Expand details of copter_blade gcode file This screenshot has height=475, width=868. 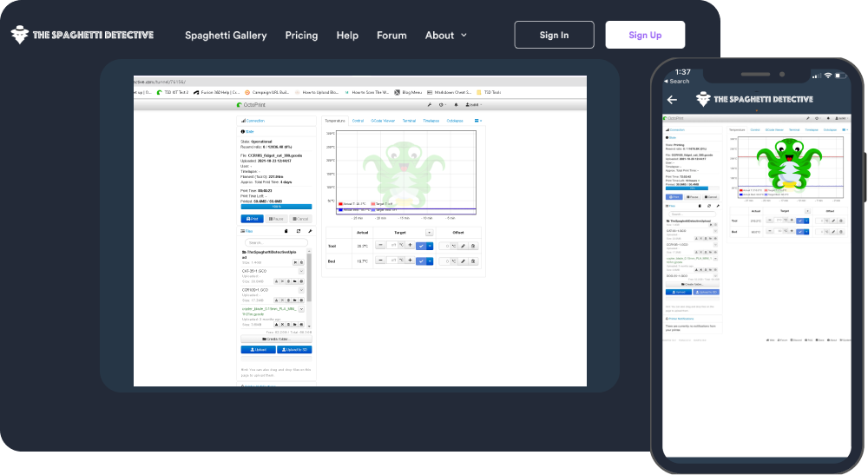(x=301, y=309)
